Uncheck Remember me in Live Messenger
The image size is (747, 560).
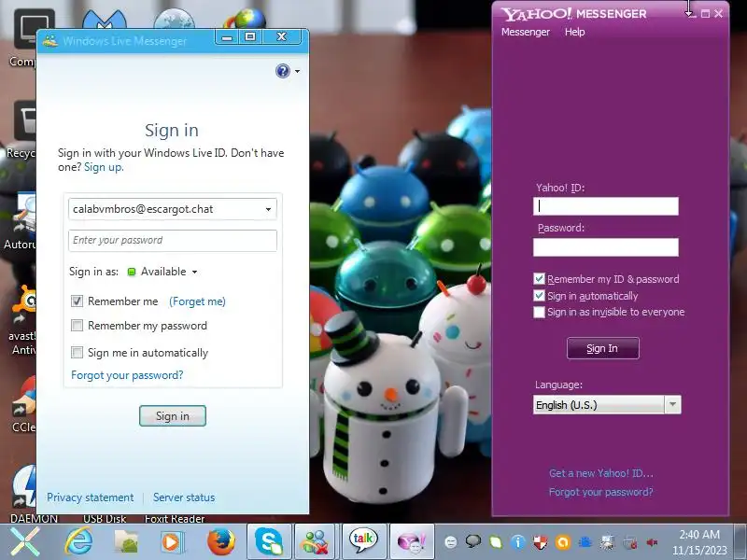[77, 301]
